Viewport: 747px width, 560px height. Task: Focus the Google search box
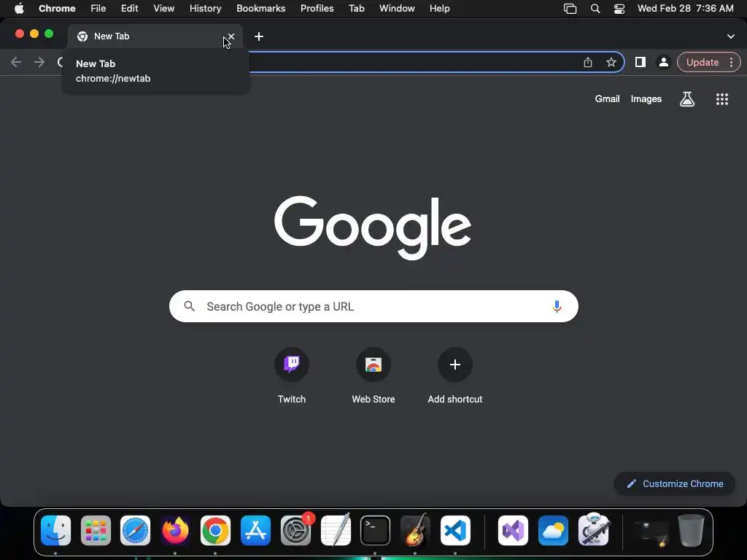point(373,306)
